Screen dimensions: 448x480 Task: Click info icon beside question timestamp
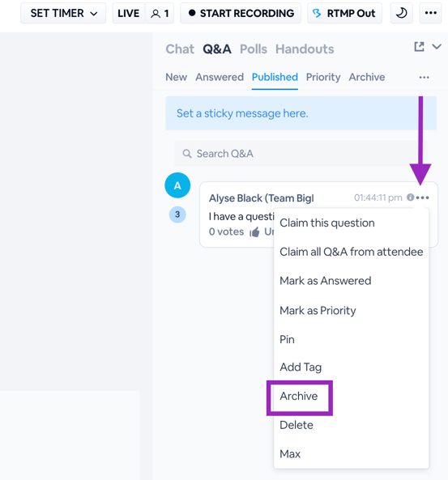tap(410, 198)
